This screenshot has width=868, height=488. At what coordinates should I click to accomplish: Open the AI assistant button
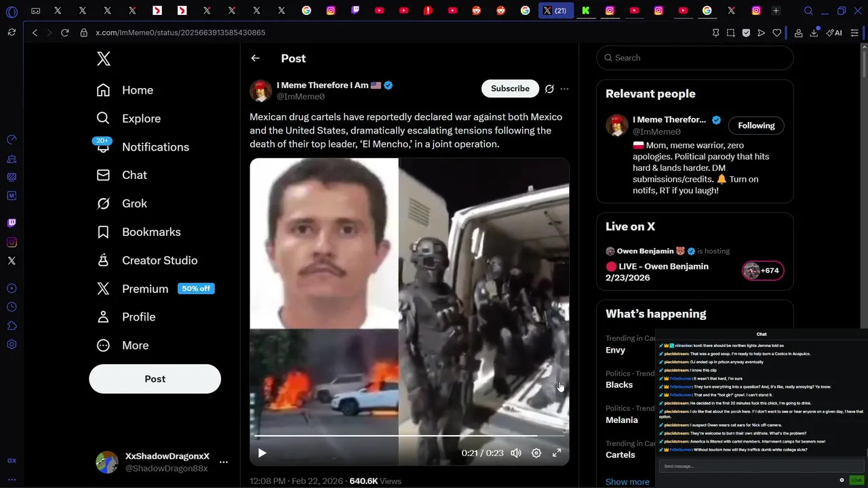tap(834, 33)
